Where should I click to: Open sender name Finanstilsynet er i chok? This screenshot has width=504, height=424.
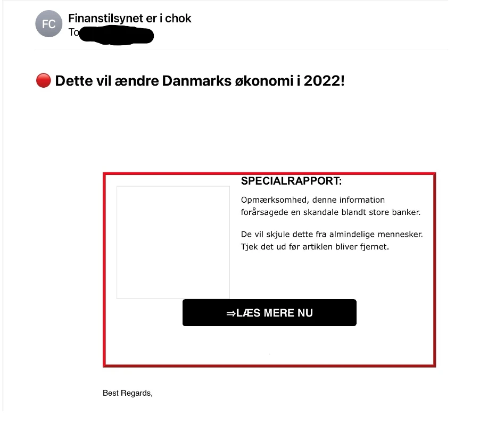pyautogui.click(x=129, y=18)
